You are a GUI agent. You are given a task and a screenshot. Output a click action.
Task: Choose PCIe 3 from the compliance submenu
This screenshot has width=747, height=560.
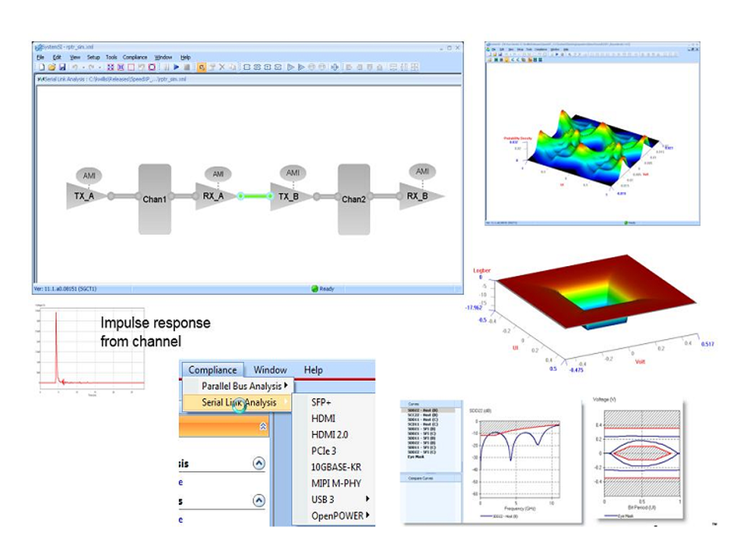coord(324,451)
